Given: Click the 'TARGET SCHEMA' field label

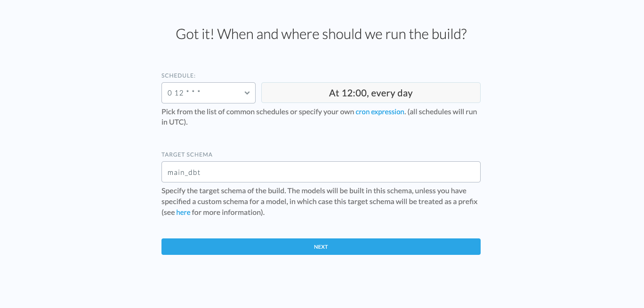Looking at the screenshot, I should coord(187,155).
